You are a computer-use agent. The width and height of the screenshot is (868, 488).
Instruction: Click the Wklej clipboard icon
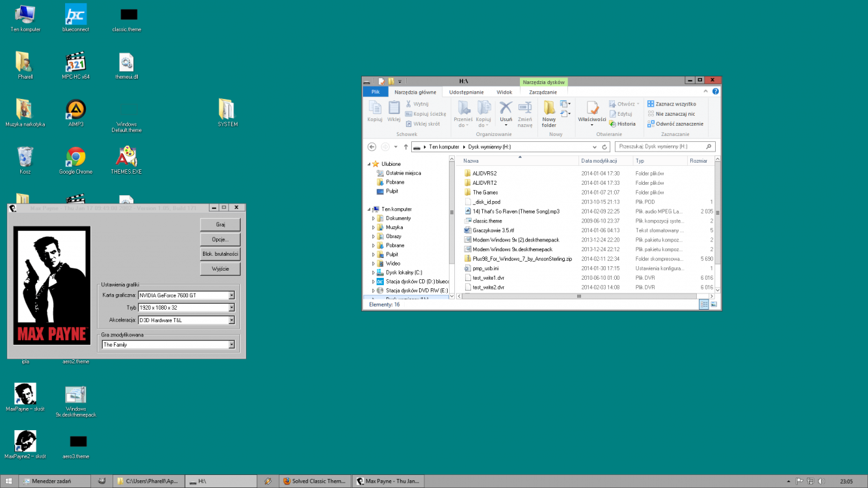coord(394,111)
